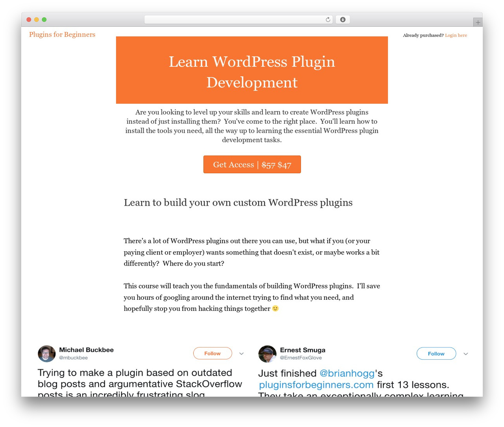
Task: Add a new browser tab
Action: pyautogui.click(x=478, y=22)
